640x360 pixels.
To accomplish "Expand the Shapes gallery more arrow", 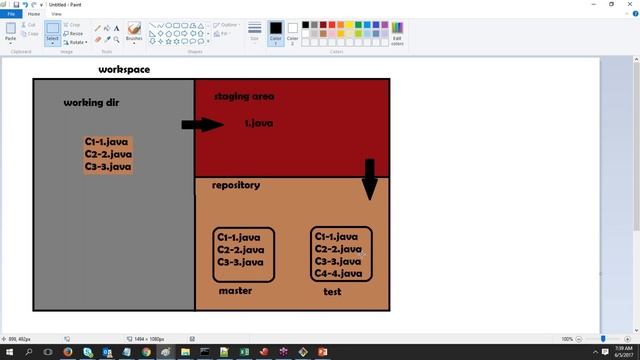I will coord(208,41).
